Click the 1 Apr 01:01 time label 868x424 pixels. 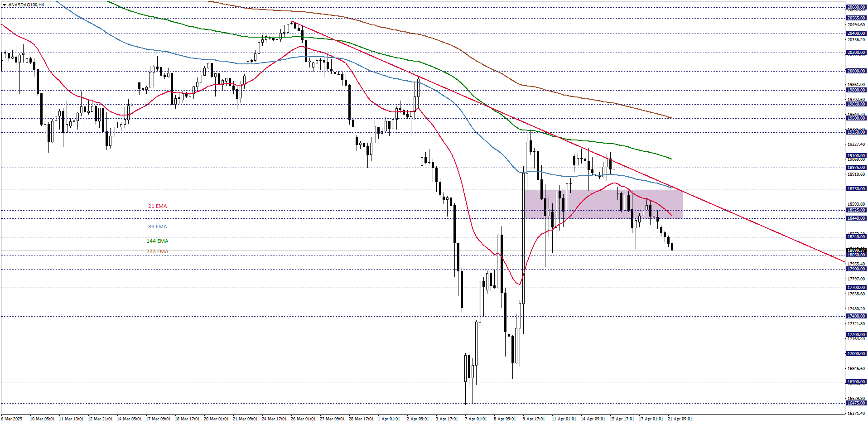[389, 419]
